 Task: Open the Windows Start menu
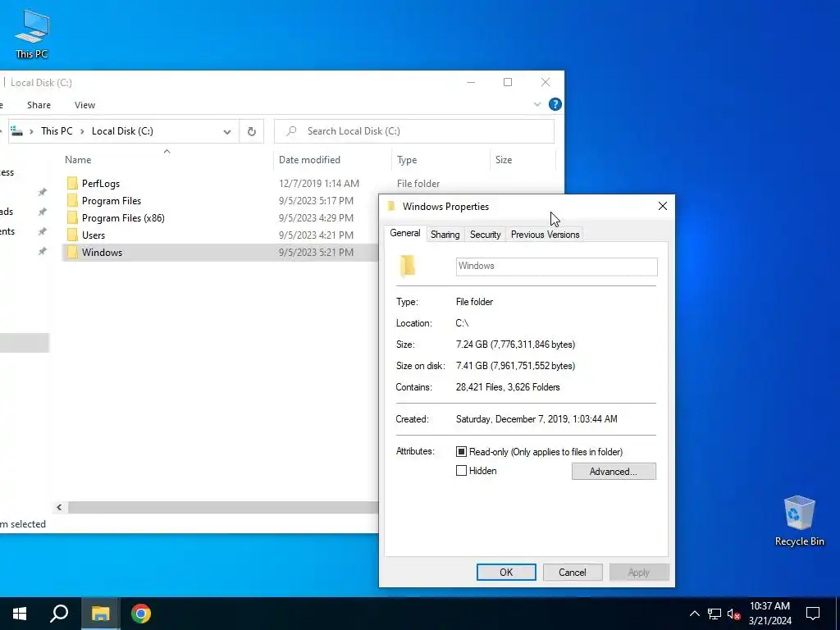point(20,614)
